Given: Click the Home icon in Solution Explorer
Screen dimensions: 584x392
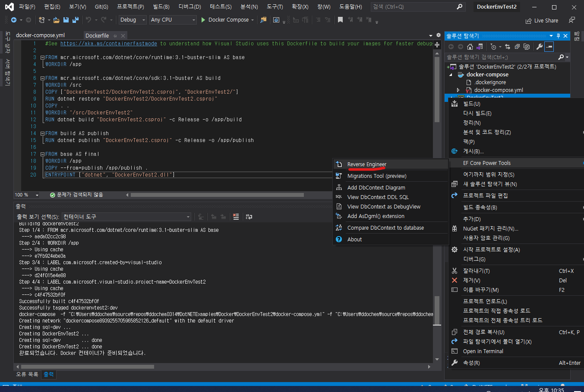Looking at the screenshot, I should click(470, 47).
